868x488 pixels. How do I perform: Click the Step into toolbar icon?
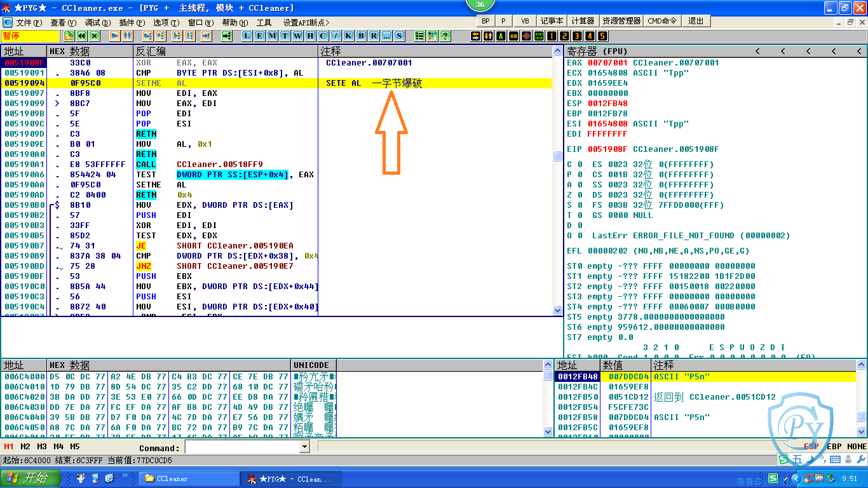pyautogui.click(x=147, y=36)
